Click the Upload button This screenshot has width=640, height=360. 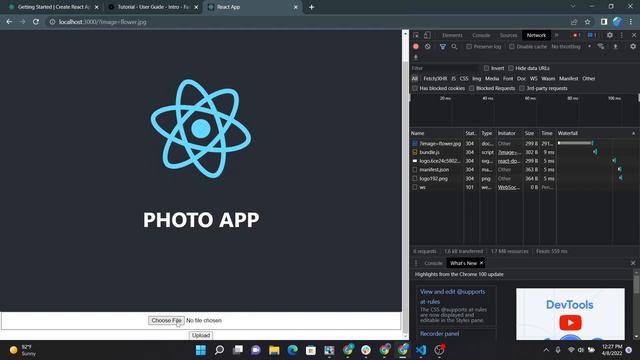coord(201,335)
